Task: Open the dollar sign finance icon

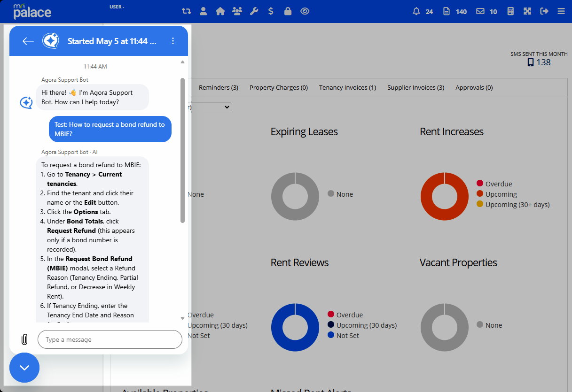Action: click(271, 11)
